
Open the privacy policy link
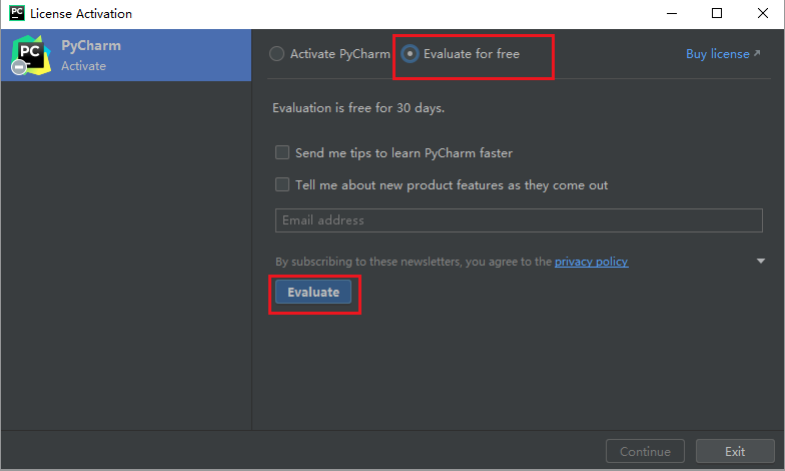(x=591, y=262)
